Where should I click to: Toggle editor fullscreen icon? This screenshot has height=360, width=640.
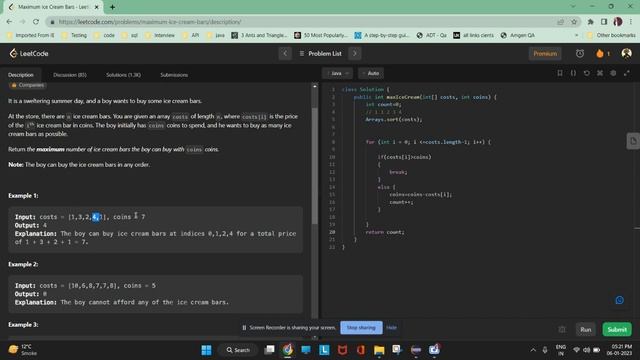pyautogui.click(x=627, y=73)
